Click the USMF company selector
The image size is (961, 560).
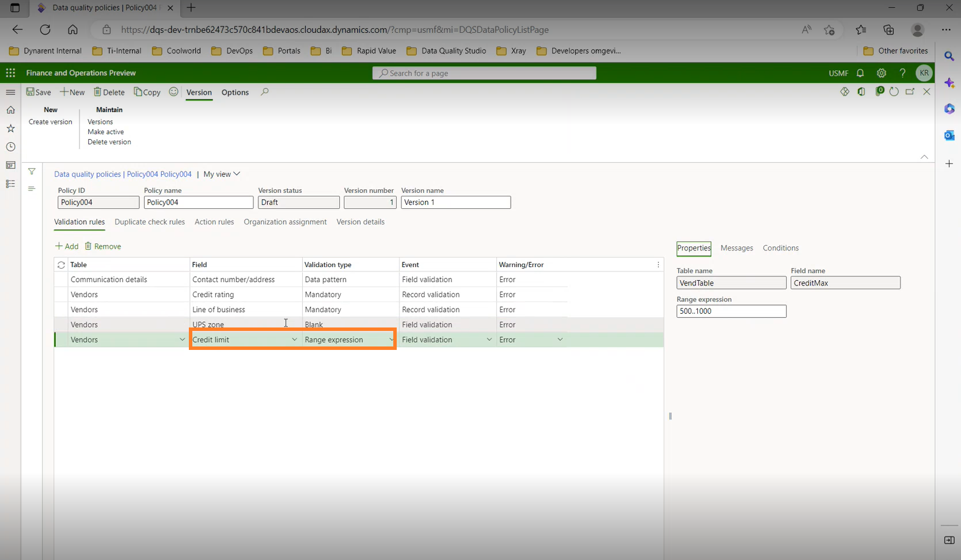click(838, 73)
